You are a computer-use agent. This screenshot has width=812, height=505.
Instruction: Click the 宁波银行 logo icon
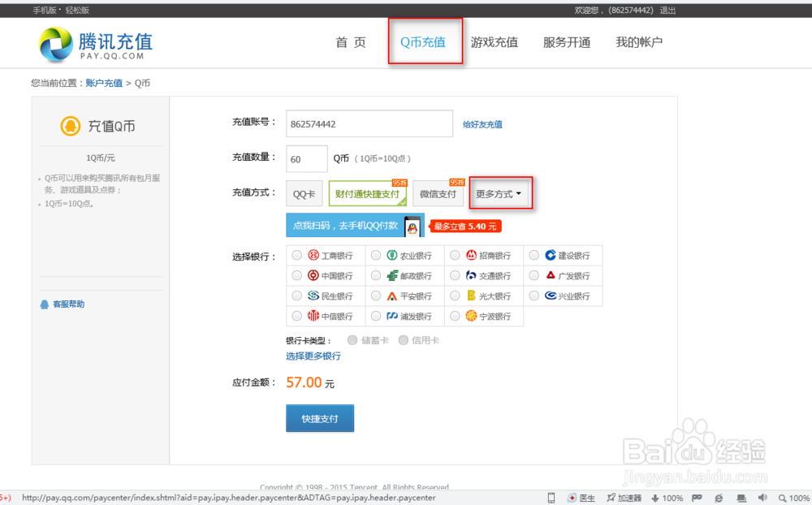(x=471, y=316)
